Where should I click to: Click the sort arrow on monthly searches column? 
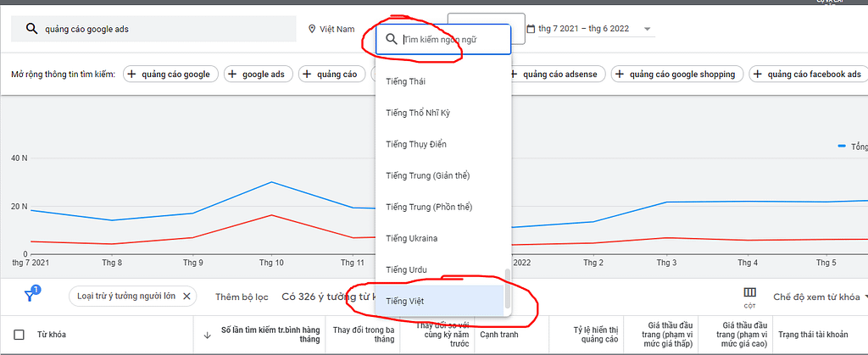[x=208, y=336]
